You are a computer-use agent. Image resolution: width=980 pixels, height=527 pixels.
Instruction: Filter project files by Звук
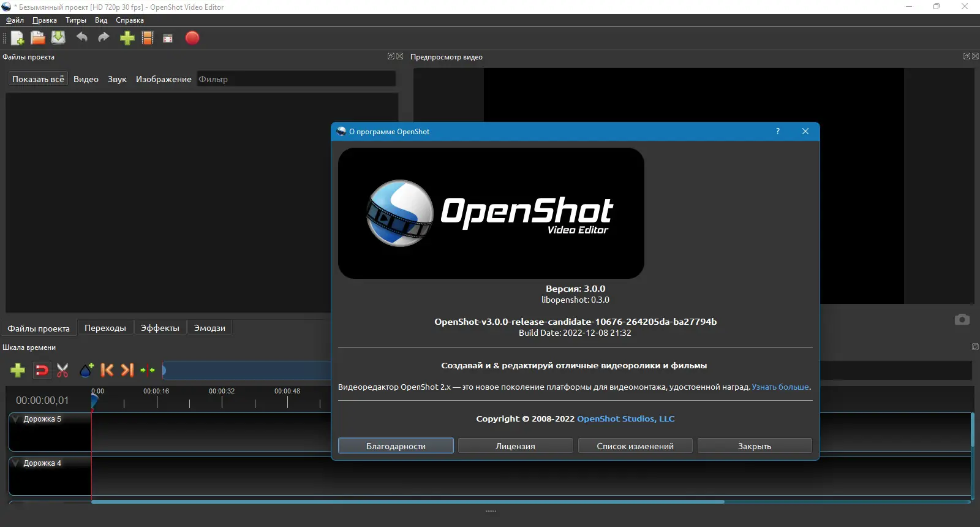(117, 79)
